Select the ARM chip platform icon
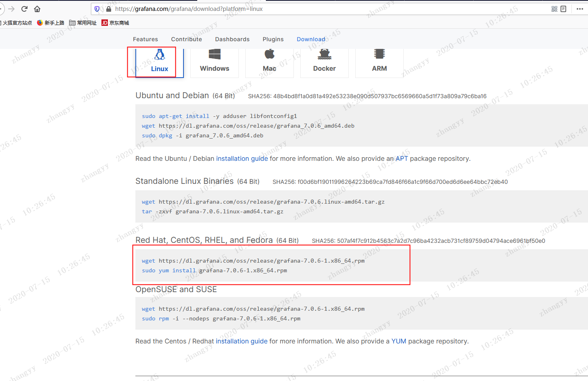Screen dimensions: 588x381 coord(379,54)
